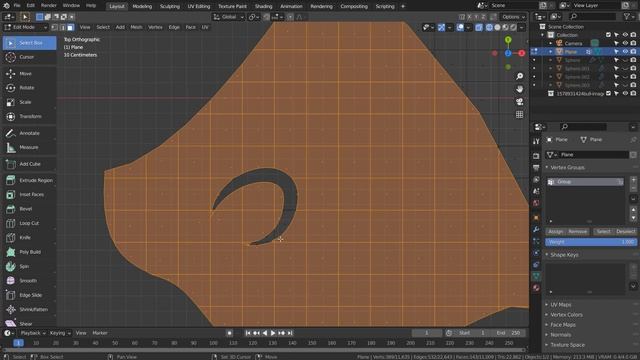Open the Options dropdown

coord(513,17)
